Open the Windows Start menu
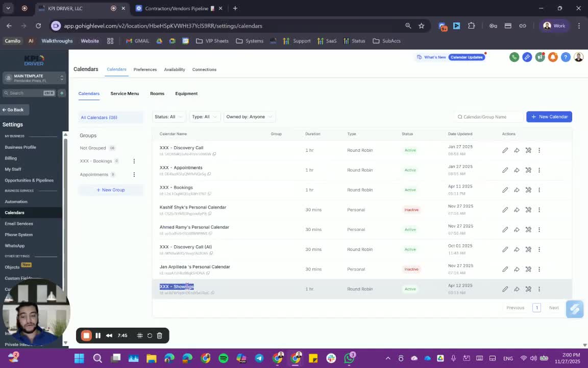 pos(79,358)
